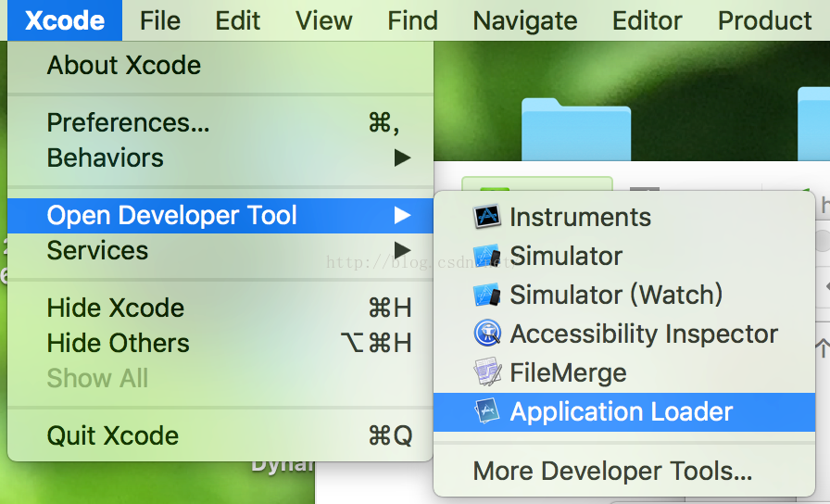Viewport: 830px width, 504px height.
Task: Open Preferences… from the Xcode menu
Action: pos(128,123)
